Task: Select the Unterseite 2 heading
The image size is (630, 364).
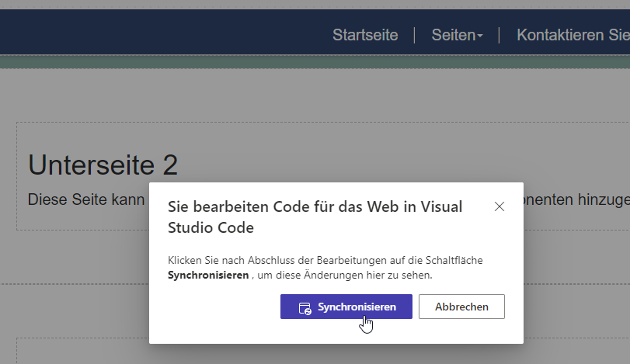Action: click(x=103, y=165)
